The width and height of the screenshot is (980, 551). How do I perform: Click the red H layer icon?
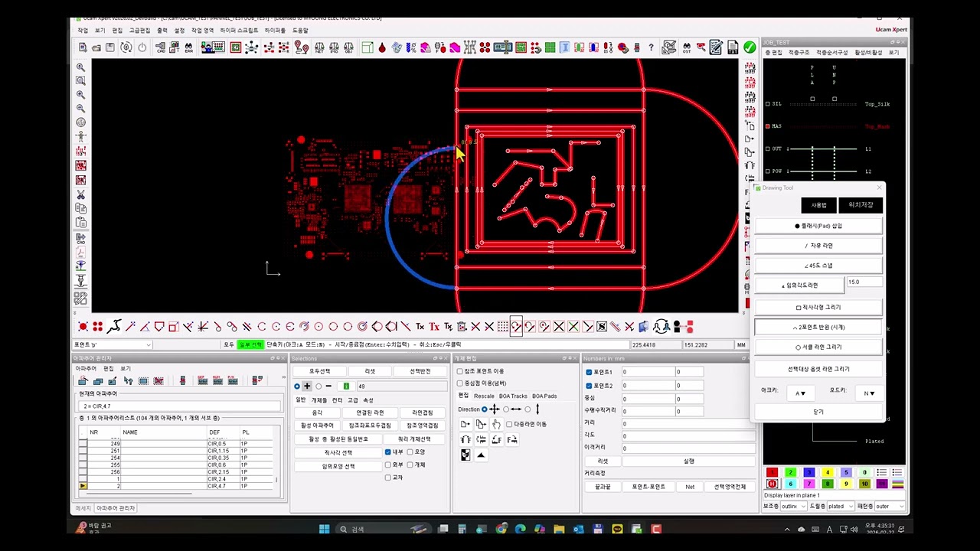pos(772,484)
